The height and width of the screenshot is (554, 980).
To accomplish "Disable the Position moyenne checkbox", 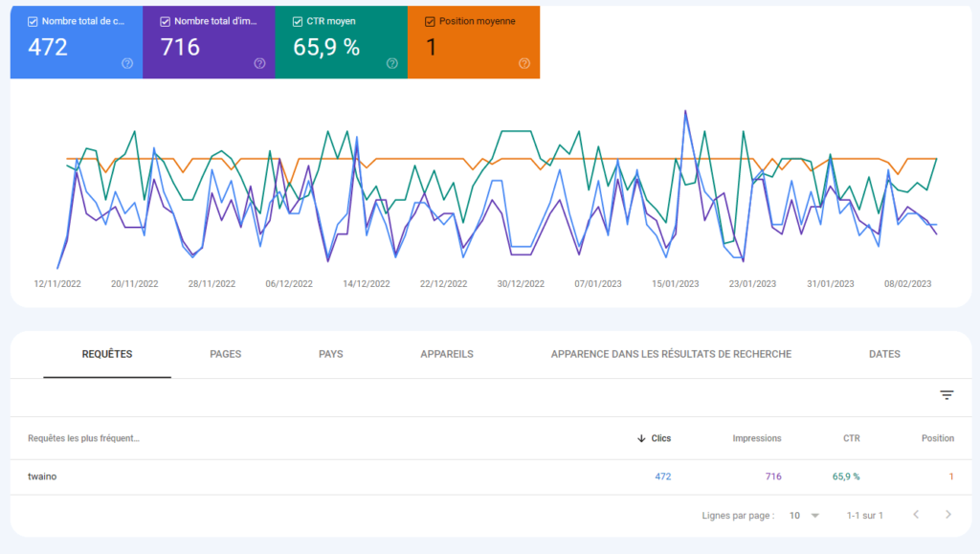I will pyautogui.click(x=430, y=21).
